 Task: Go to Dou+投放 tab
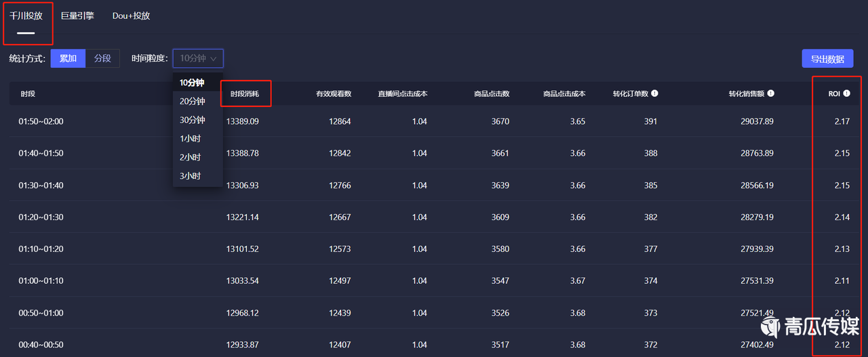coord(131,16)
